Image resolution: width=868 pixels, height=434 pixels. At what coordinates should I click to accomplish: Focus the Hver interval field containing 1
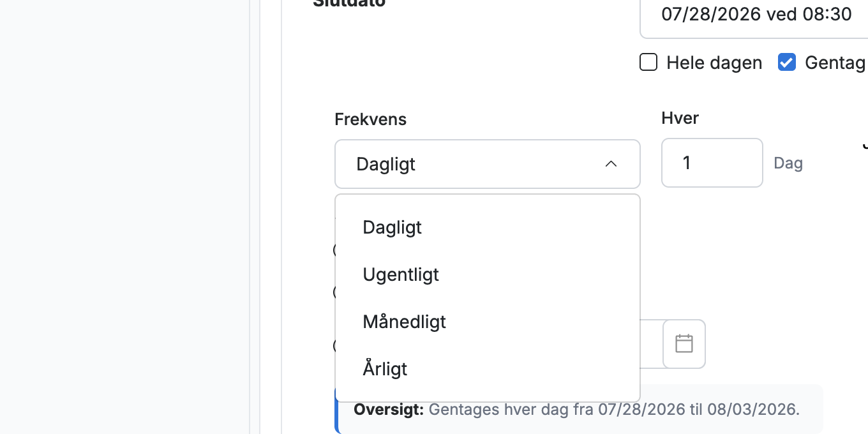pos(712,163)
